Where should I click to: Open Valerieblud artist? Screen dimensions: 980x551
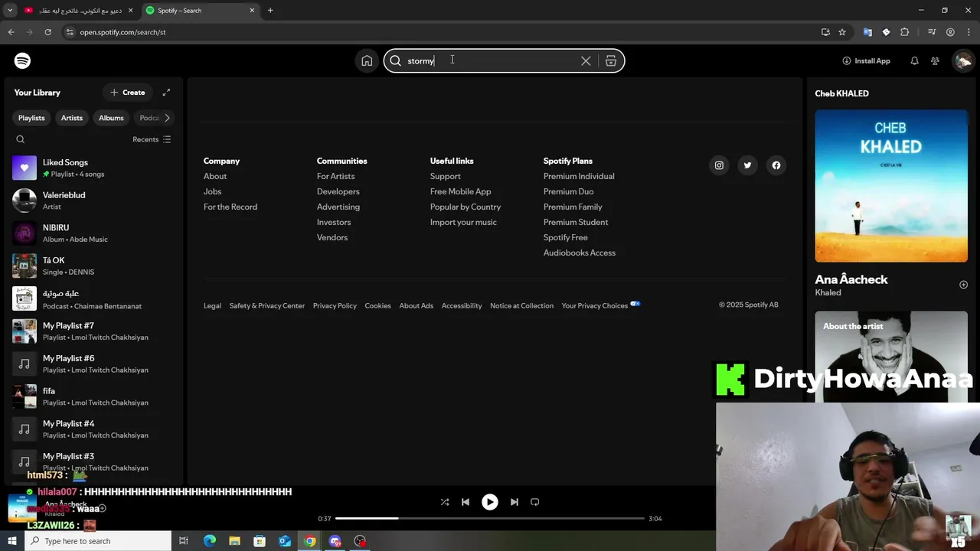[x=92, y=201]
